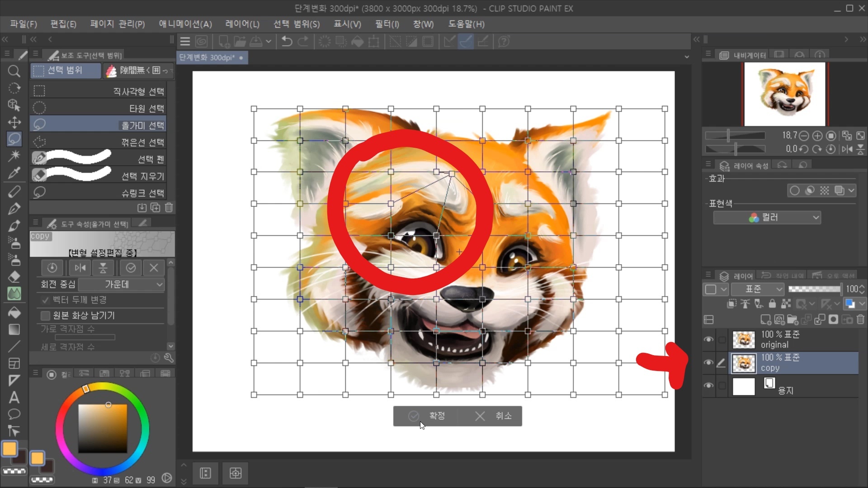Cancel transform with 취소 button
The width and height of the screenshot is (868, 488).
pyautogui.click(x=493, y=416)
